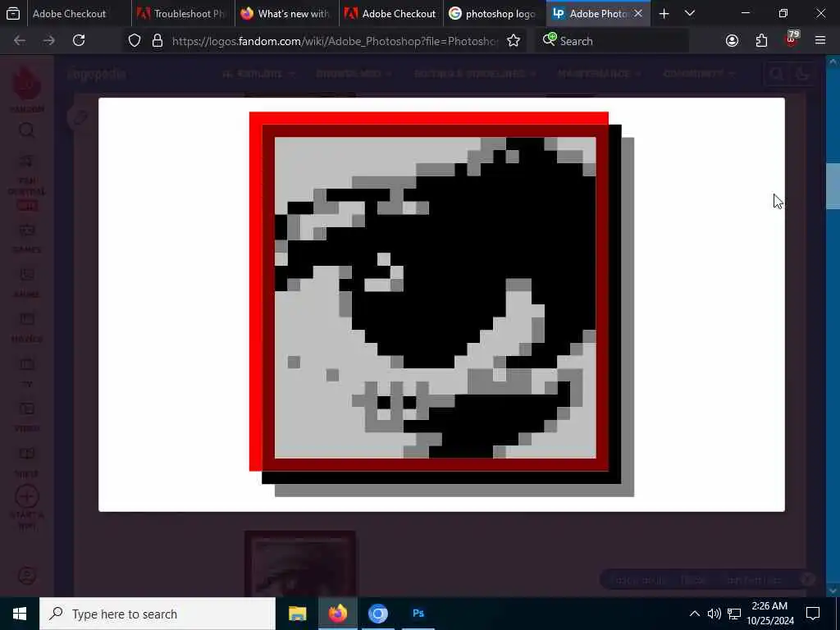Screen dimensions: 840x630
Task: Switch to the Troubleshoot Photoshop tab
Action: pyautogui.click(x=182, y=13)
